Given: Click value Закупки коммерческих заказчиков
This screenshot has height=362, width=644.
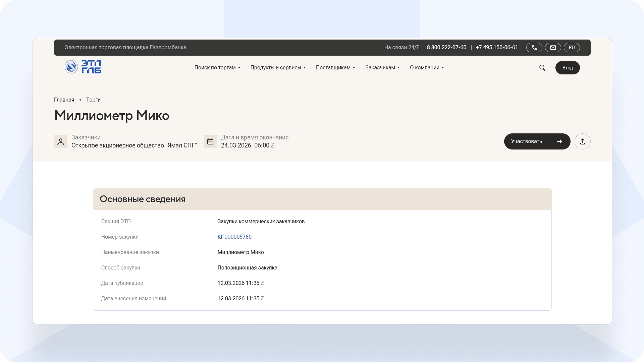Looking at the screenshot, I should pos(261,221).
